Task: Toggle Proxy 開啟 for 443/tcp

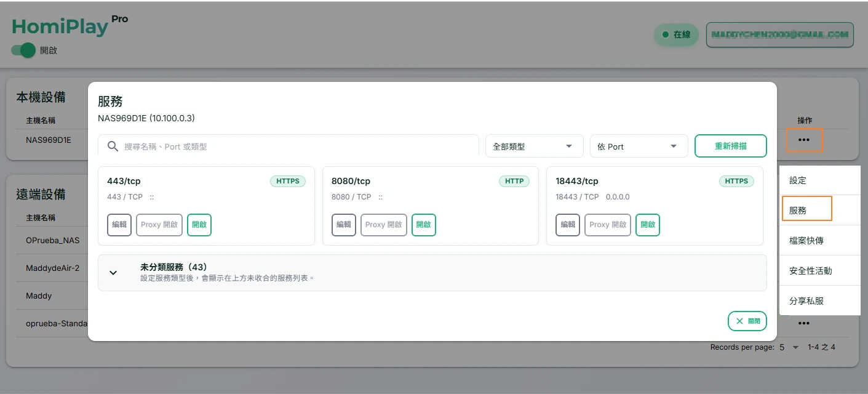Action: tap(159, 225)
